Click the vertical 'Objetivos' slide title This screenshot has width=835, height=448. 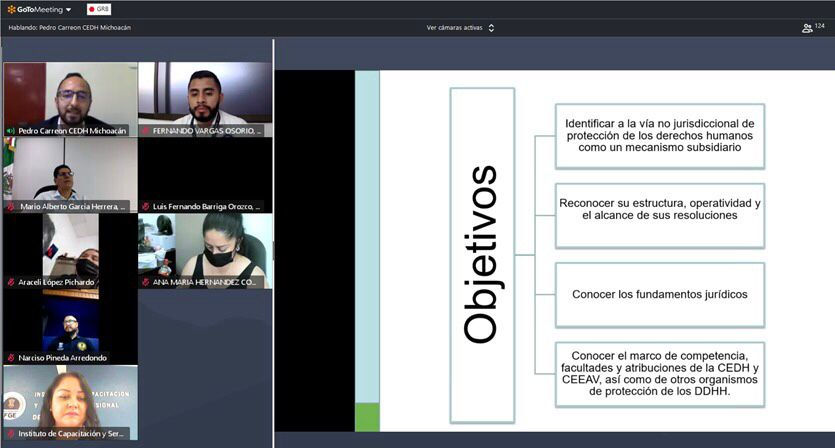click(481, 255)
